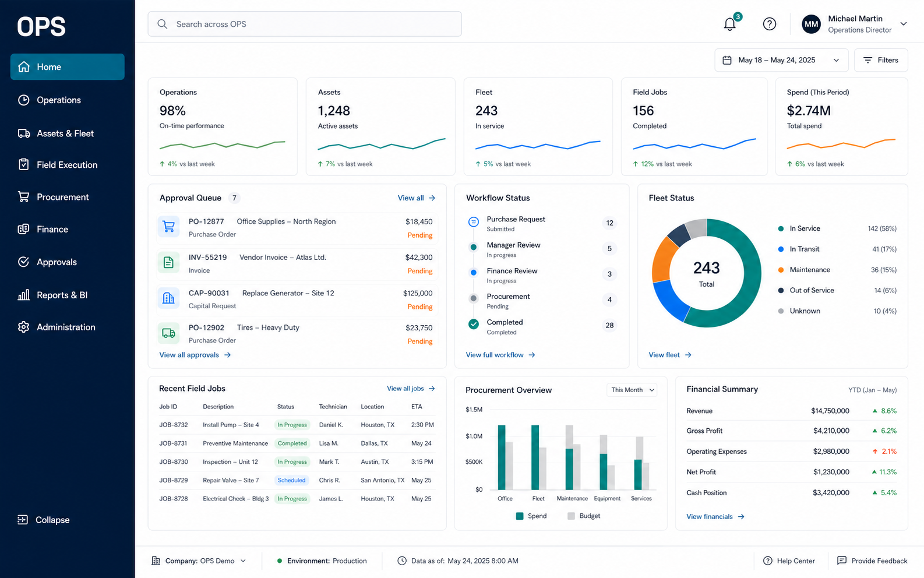This screenshot has width=924, height=578.
Task: Click the arrow icon next to View fleet
Action: tap(688, 355)
